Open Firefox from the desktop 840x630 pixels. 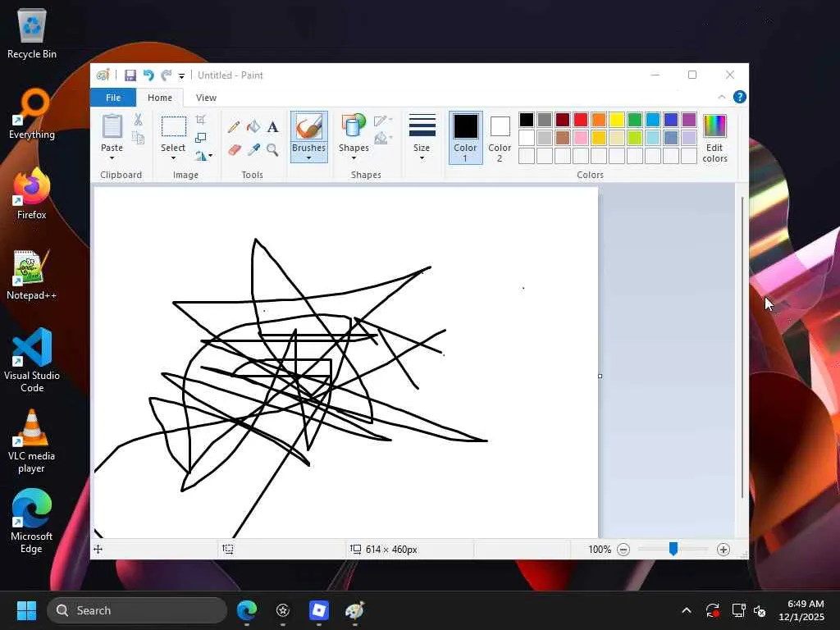click(x=32, y=194)
